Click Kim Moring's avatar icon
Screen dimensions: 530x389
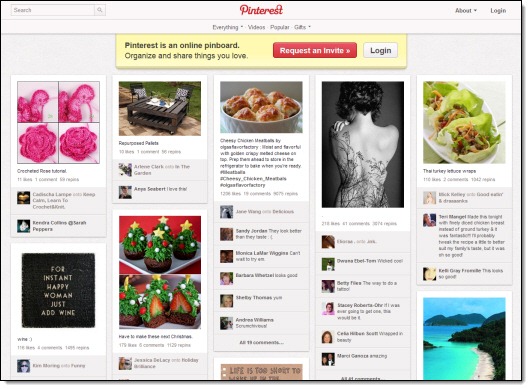coord(24,366)
